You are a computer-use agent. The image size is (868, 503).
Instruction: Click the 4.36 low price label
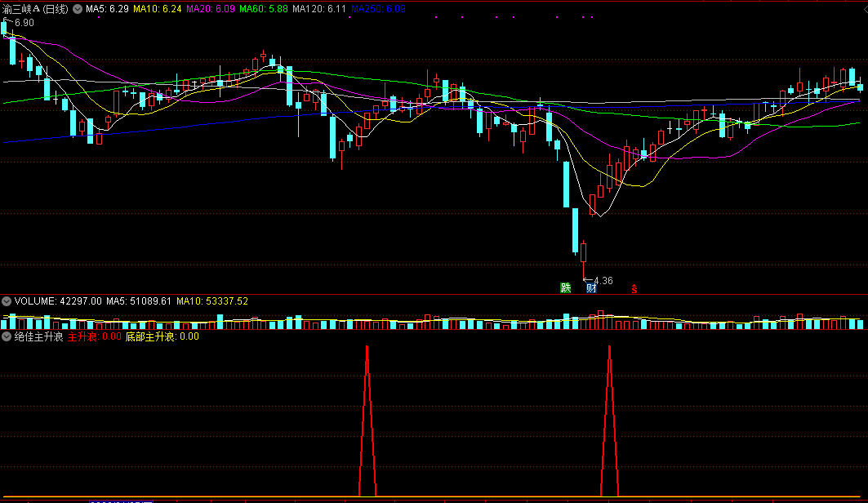coord(603,281)
